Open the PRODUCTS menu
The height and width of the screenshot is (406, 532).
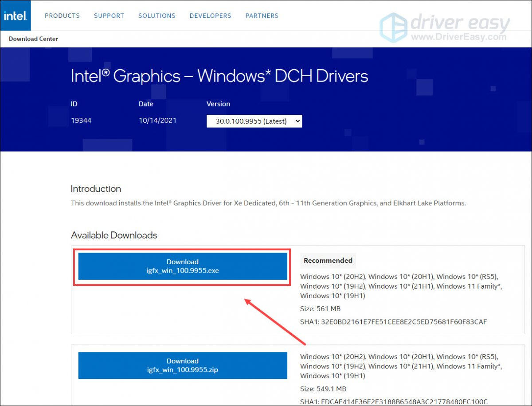tap(62, 16)
